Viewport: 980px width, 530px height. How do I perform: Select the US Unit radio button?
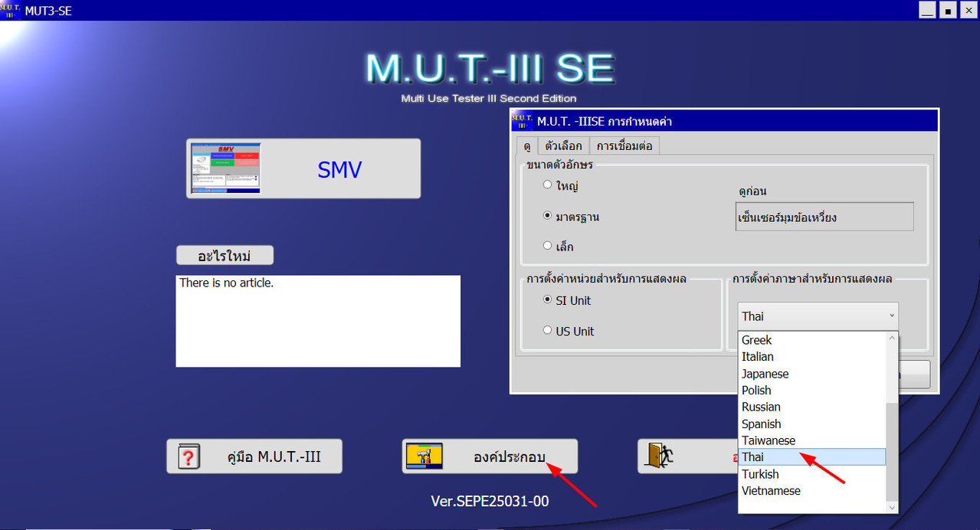coord(547,330)
